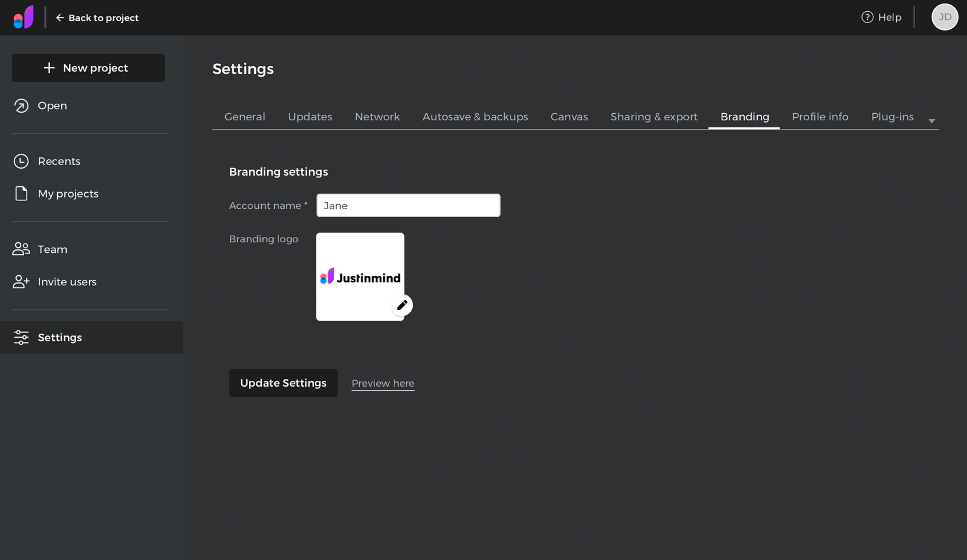
Task: Click the Account name input field
Action: click(x=408, y=205)
